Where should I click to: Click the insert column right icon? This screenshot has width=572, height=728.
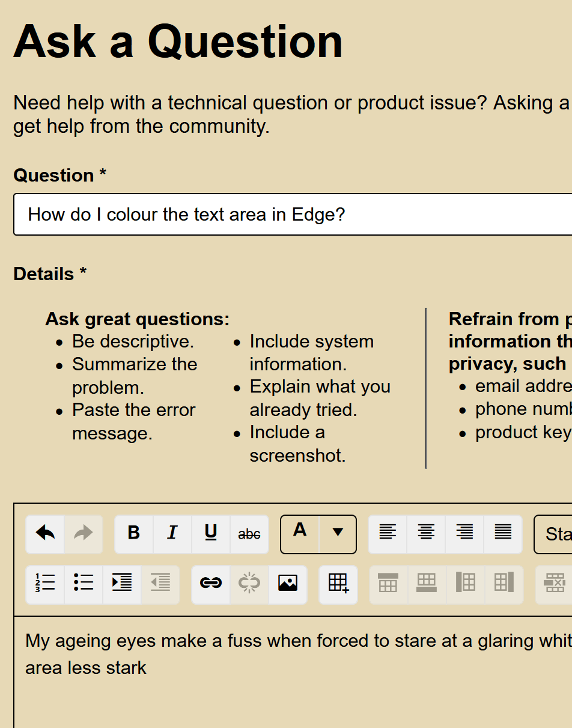coord(504,584)
